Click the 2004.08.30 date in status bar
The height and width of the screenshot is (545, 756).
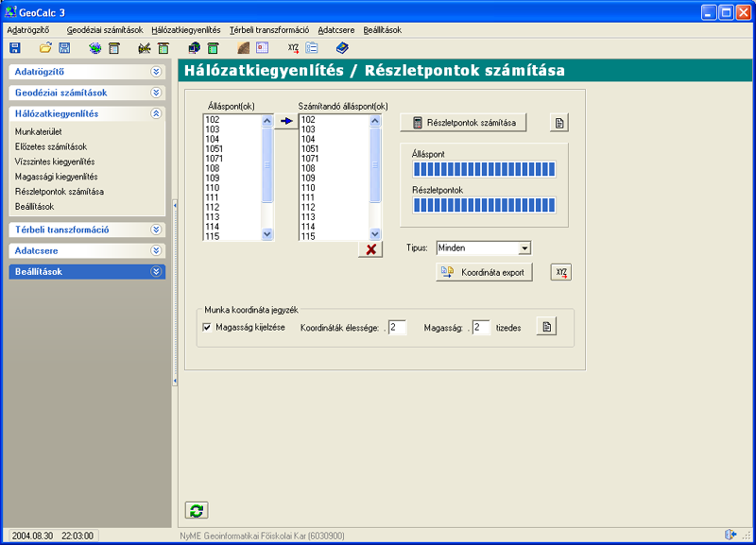coord(32,536)
